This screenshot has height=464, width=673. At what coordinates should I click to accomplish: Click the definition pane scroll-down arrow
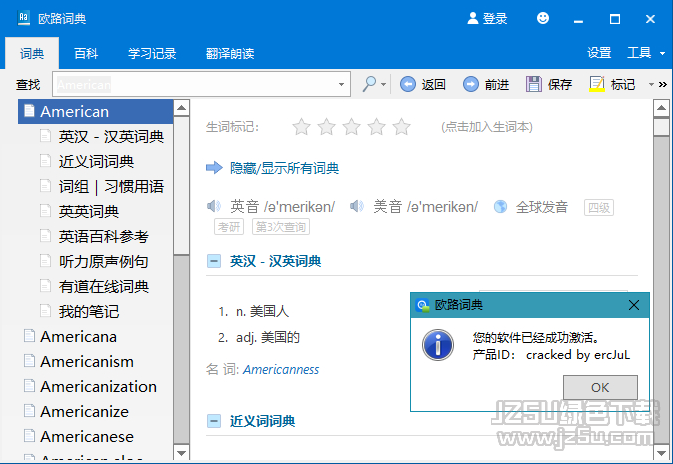click(x=661, y=452)
